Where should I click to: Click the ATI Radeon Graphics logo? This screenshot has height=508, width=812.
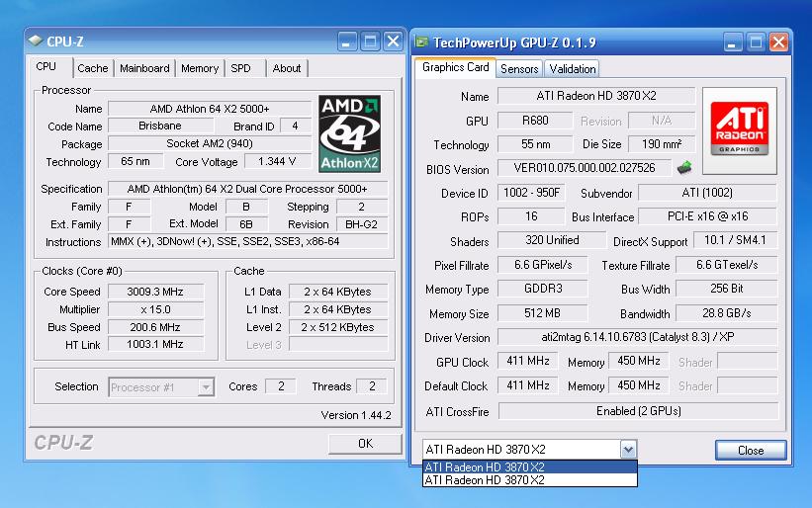[x=740, y=130]
